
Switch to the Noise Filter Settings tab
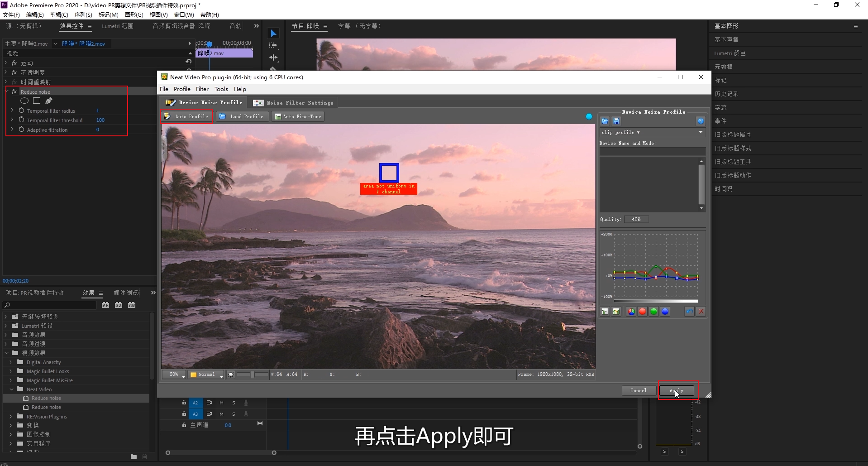[x=293, y=102]
